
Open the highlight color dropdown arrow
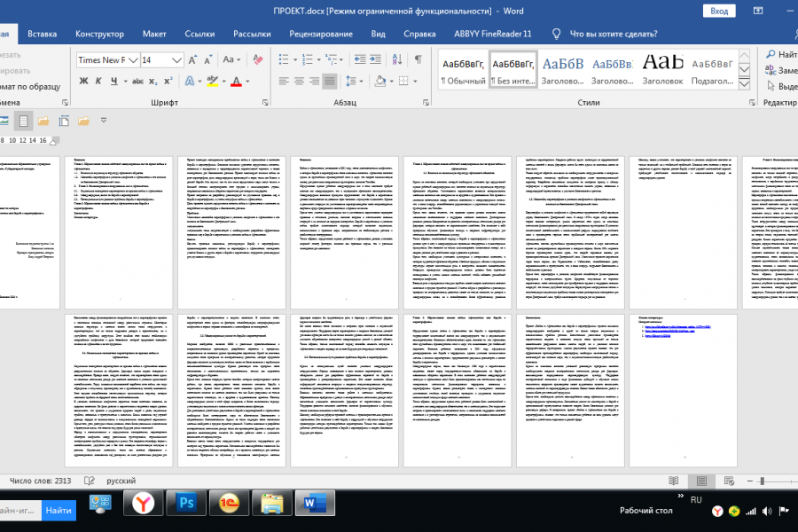(x=224, y=81)
